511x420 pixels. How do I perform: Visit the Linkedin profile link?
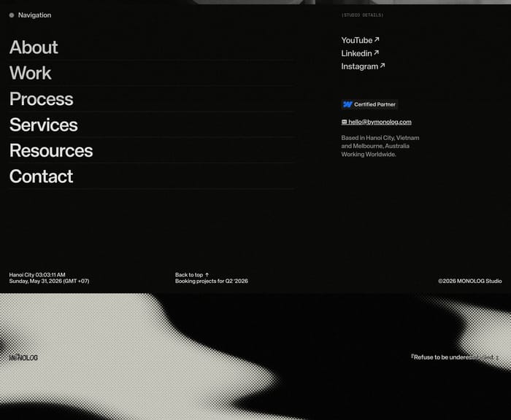point(360,53)
